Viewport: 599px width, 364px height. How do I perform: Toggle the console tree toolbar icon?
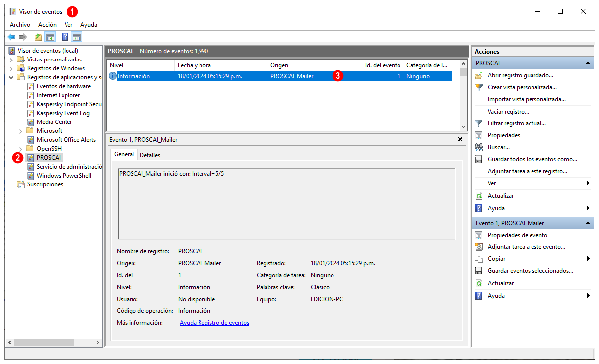[x=50, y=37]
